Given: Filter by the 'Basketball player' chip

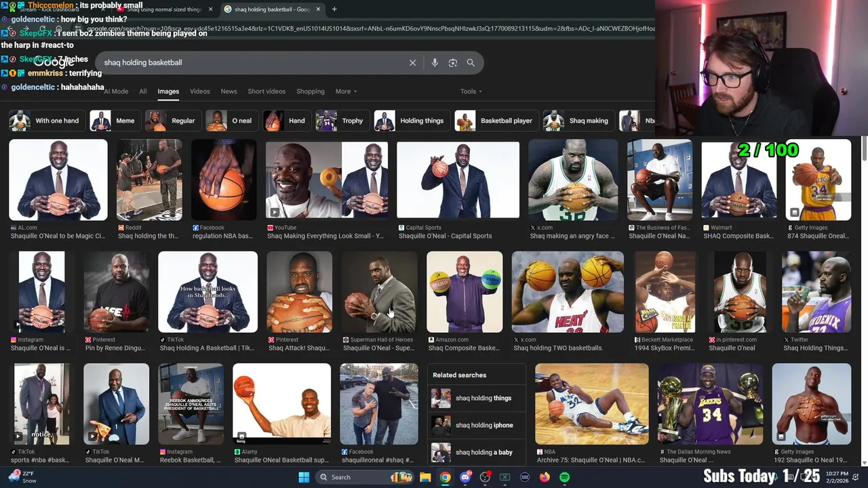Looking at the screenshot, I should [x=495, y=121].
